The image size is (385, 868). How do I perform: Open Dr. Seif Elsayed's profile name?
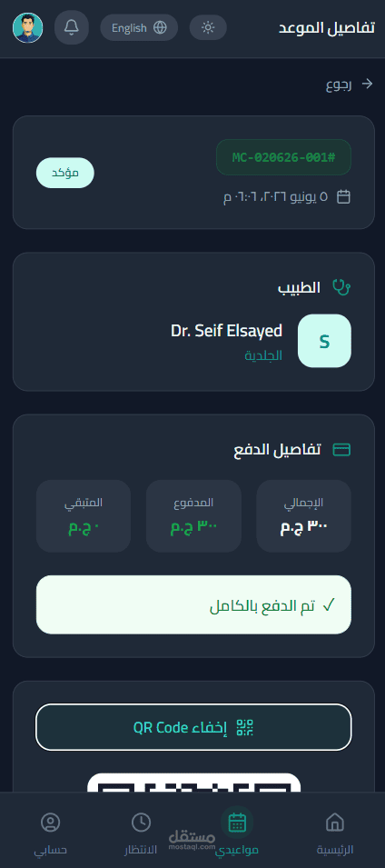227,331
